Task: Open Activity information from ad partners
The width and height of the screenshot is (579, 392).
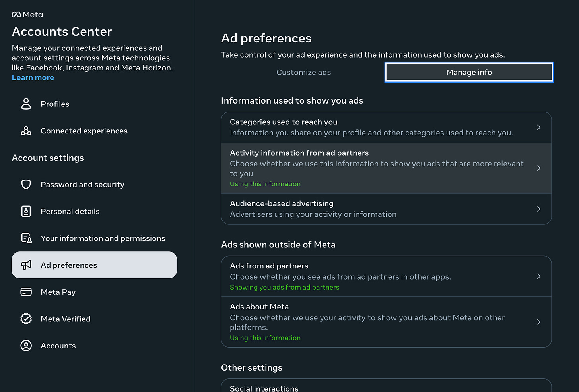Action: (x=386, y=168)
